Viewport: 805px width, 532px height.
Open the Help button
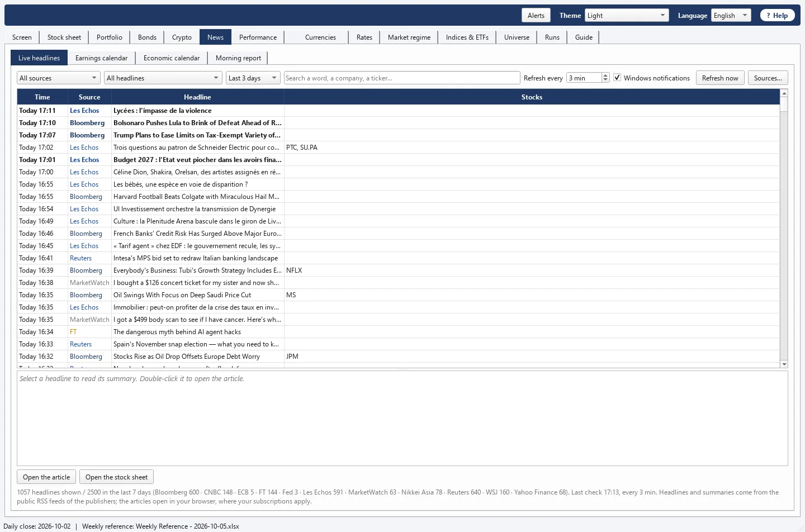[778, 16]
